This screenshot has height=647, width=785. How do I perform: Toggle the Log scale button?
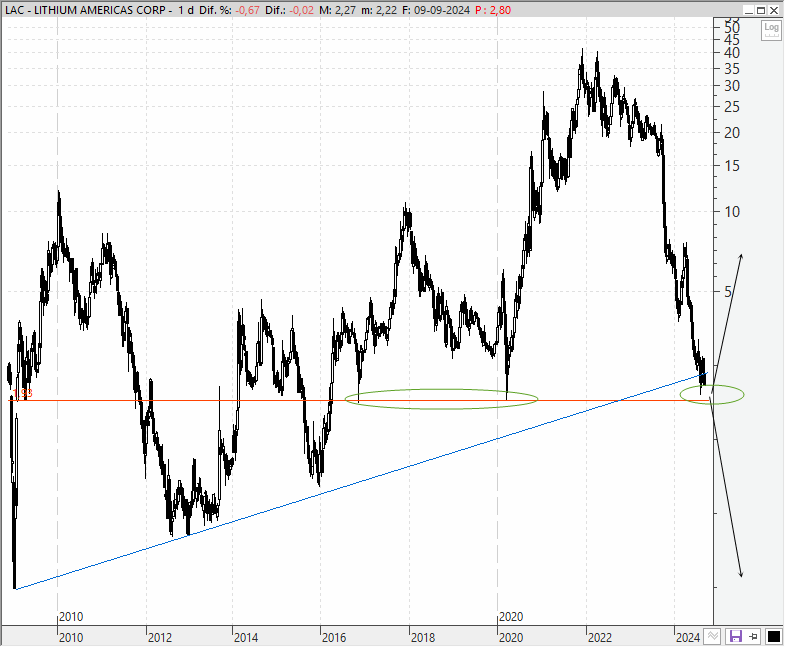click(771, 30)
